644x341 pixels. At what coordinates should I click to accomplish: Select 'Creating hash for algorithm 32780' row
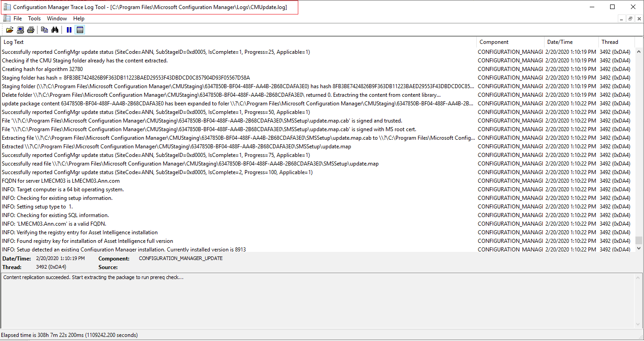coord(317,69)
